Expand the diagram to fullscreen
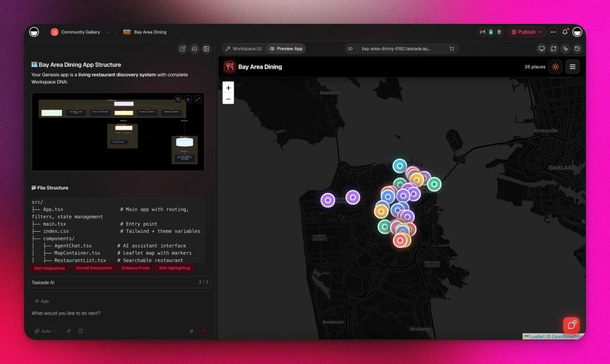The width and height of the screenshot is (610, 364). 198,99
